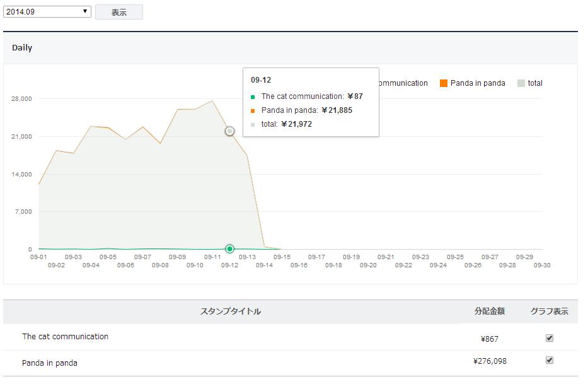Toggle the Panda in panda legend label
The width and height of the screenshot is (588, 384).
(478, 83)
